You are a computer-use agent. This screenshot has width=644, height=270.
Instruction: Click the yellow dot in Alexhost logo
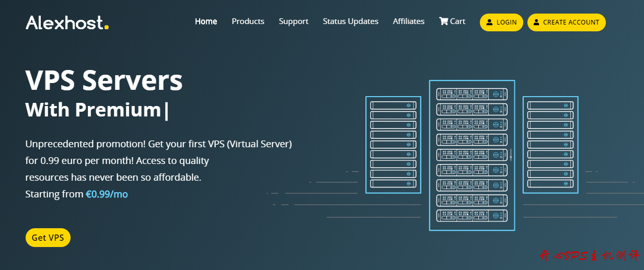point(107,28)
